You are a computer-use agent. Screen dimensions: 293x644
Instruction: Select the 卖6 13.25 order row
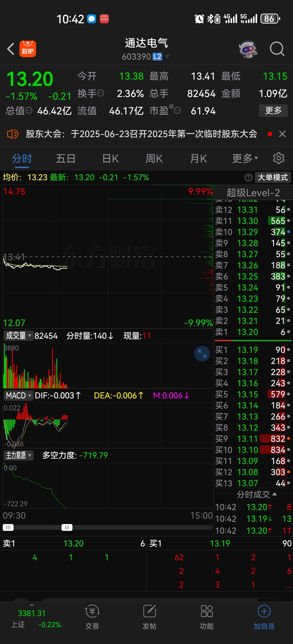(x=253, y=276)
